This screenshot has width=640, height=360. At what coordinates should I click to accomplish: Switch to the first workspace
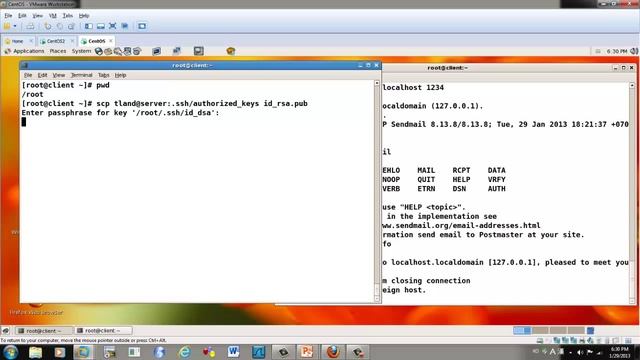pyautogui.click(x=522, y=330)
